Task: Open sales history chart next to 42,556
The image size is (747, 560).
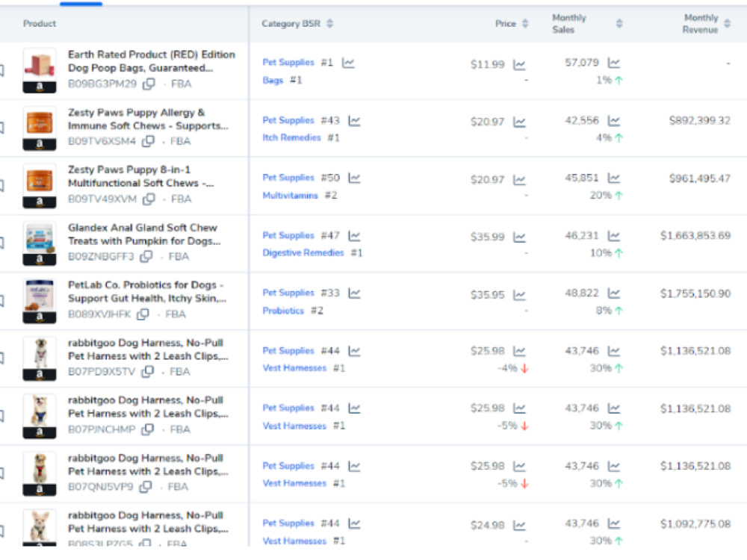Action: coord(614,121)
